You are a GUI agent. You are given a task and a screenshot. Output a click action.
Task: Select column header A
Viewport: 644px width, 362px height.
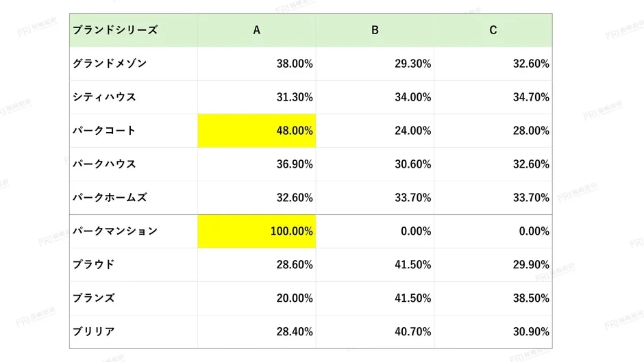pos(257,30)
